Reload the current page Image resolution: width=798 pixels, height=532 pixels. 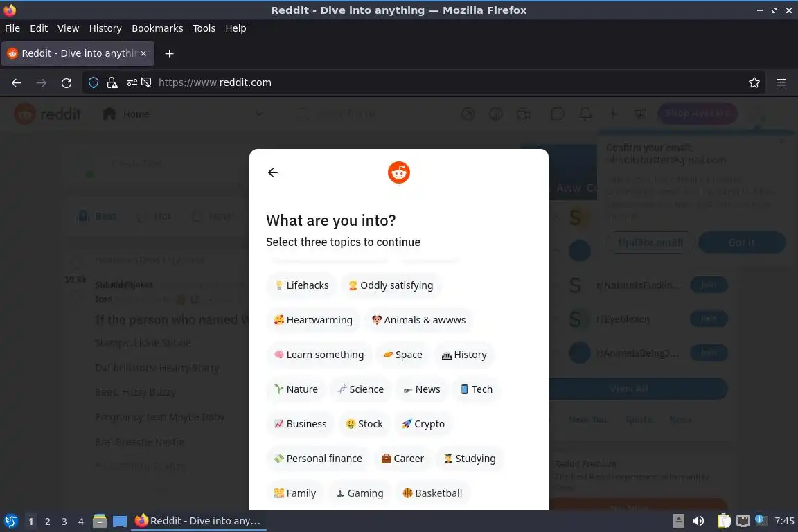point(66,82)
